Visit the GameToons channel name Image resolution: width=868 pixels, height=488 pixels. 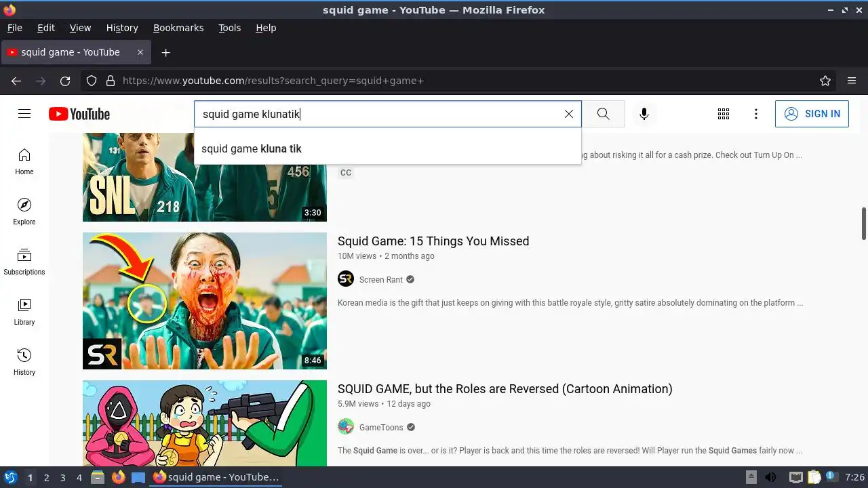[x=381, y=427]
